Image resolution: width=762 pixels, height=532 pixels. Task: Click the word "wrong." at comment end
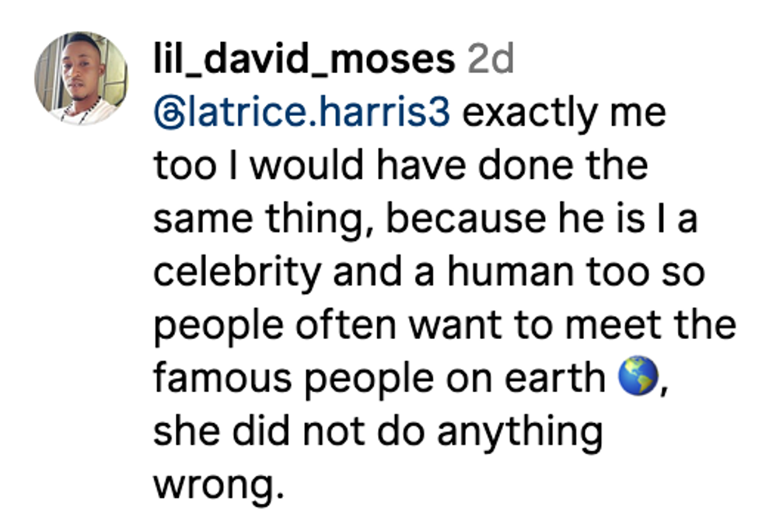click(x=214, y=485)
